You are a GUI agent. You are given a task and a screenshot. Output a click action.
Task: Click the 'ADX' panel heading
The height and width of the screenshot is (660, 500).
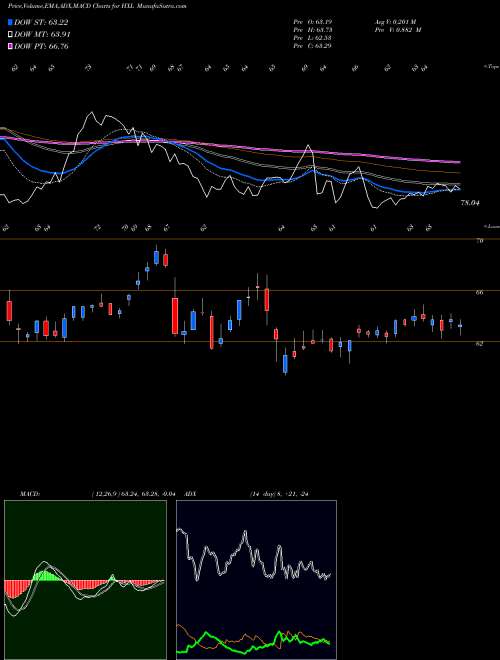(191, 494)
